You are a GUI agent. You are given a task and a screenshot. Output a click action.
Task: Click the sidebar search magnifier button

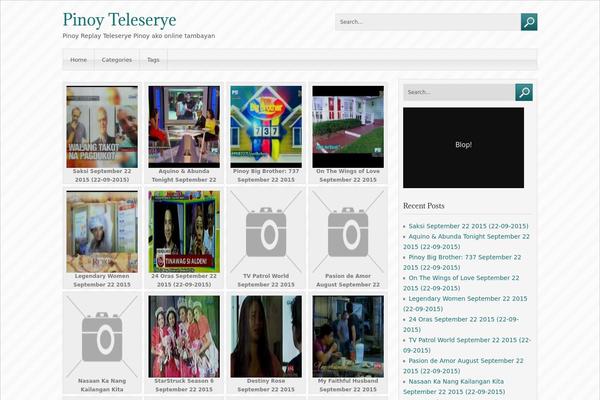tap(524, 92)
